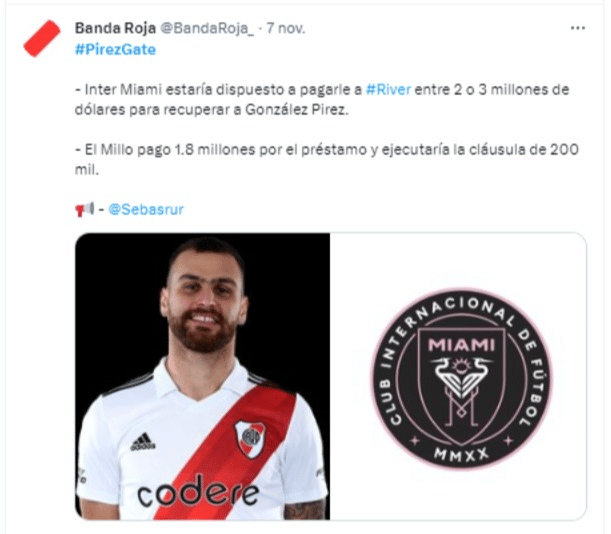
Task: Click the megaphone emoji before @Sebasrur
Action: point(85,209)
